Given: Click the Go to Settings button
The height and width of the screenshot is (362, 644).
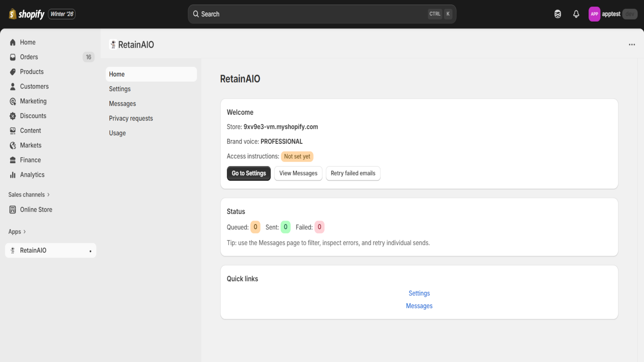Looking at the screenshot, I should 248,173.
